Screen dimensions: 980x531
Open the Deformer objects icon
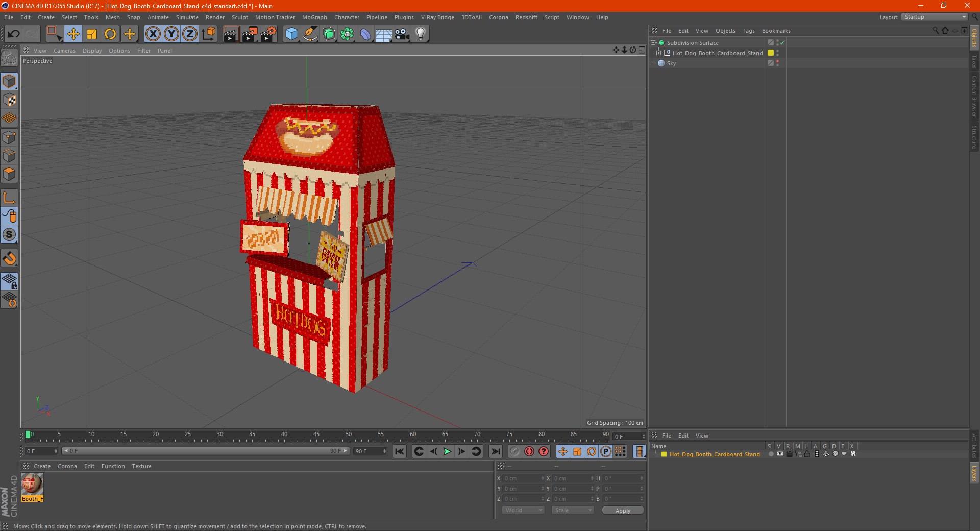point(366,34)
